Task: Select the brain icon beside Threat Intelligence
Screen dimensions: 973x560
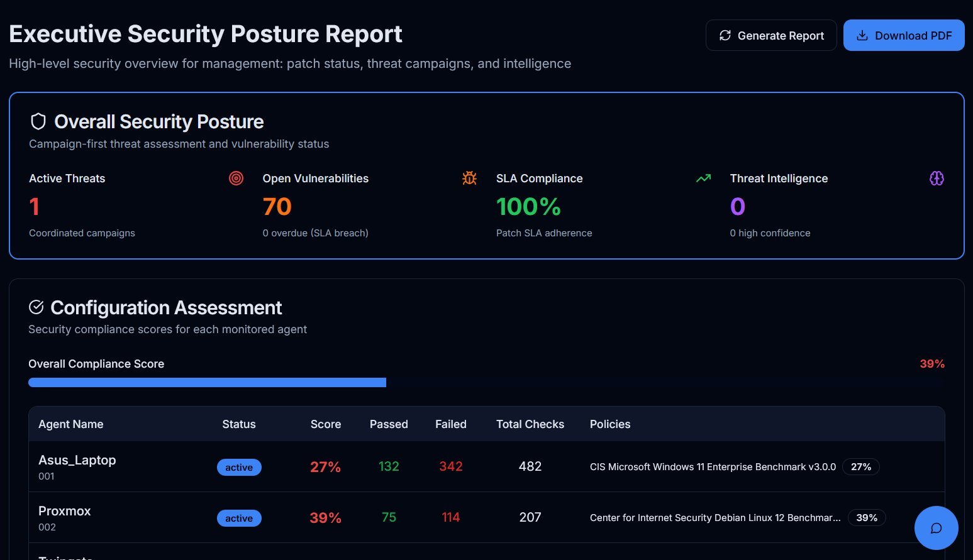Action: tap(937, 178)
